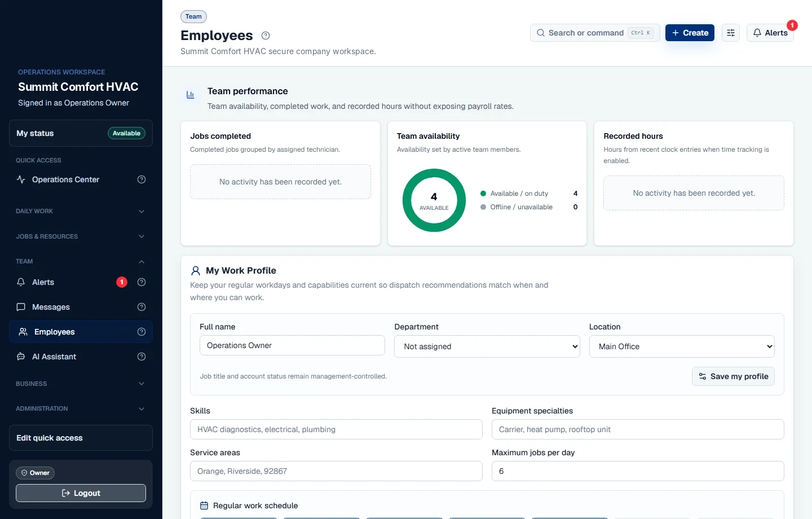Go to Messages in the sidebar

tap(51, 307)
